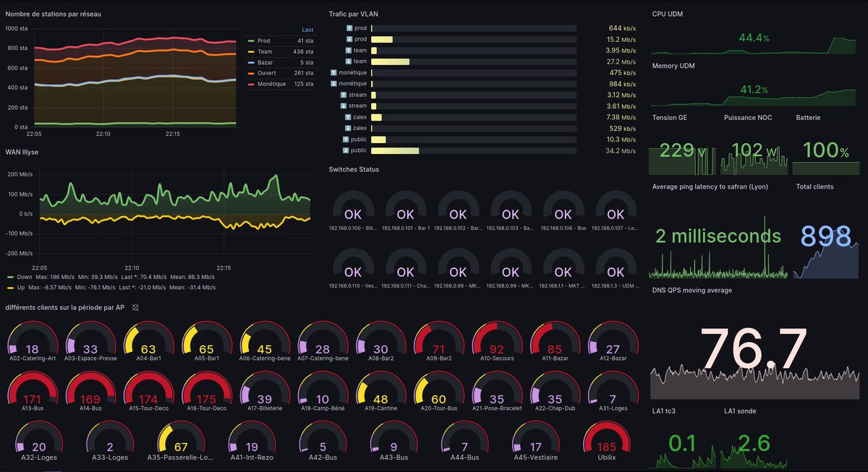This screenshot has height=472, width=868.
Task: Click the down arrow icon on the team row
Action: (x=350, y=61)
